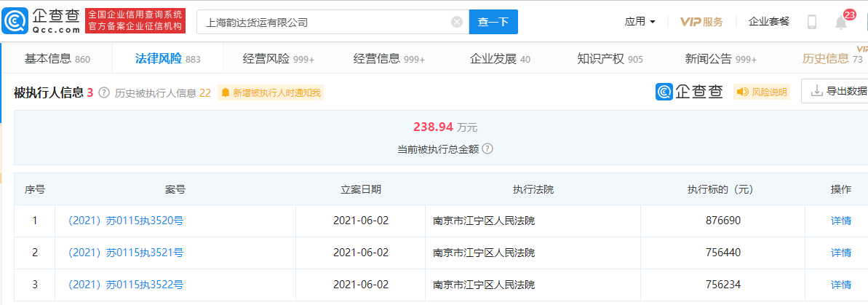
Task: Switch to 历史信息 tab
Action: tap(832, 59)
